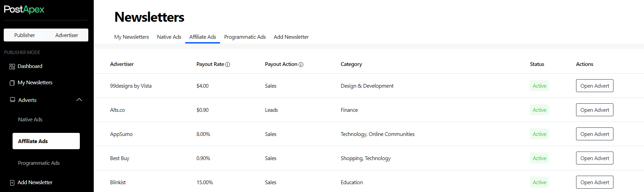The width and height of the screenshot is (644, 192).
Task: Click the Add Newsletter plus icon
Action: click(x=12, y=182)
